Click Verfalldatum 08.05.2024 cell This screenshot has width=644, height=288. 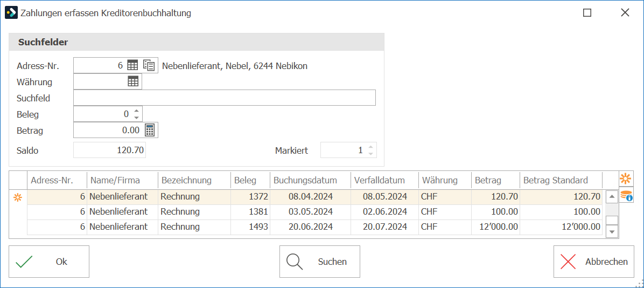tap(385, 197)
